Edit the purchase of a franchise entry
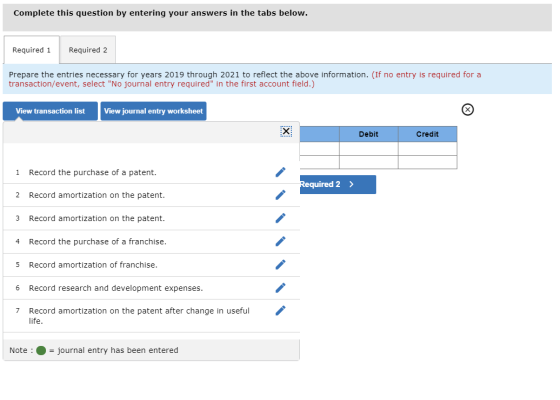The width and height of the screenshot is (560, 400). coord(280,241)
